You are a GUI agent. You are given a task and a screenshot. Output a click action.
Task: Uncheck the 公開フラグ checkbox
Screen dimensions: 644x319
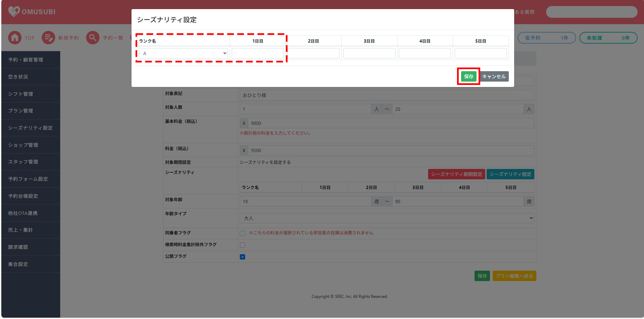tap(242, 257)
